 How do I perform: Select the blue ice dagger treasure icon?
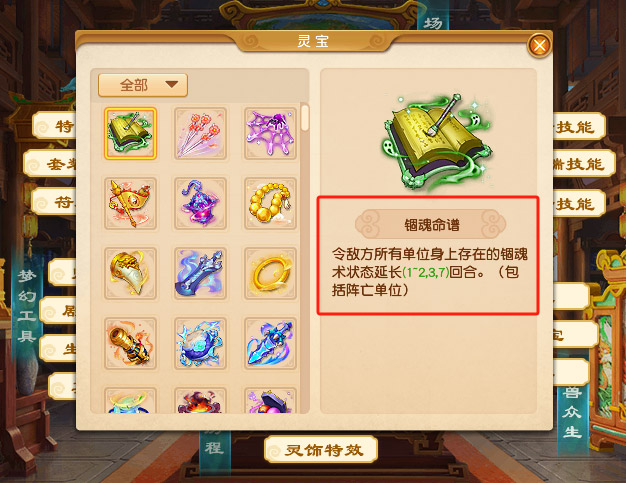pyautogui.click(x=270, y=343)
